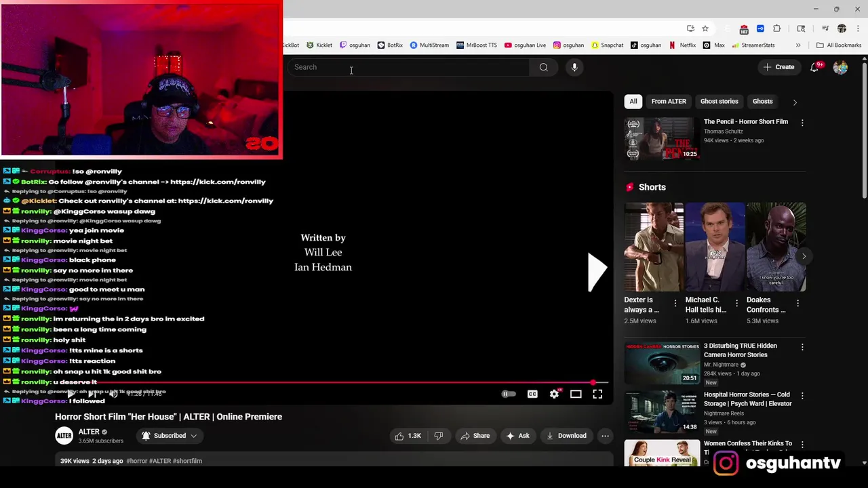This screenshot has height=488, width=868.
Task: Click the Ask button
Action: 517,436
